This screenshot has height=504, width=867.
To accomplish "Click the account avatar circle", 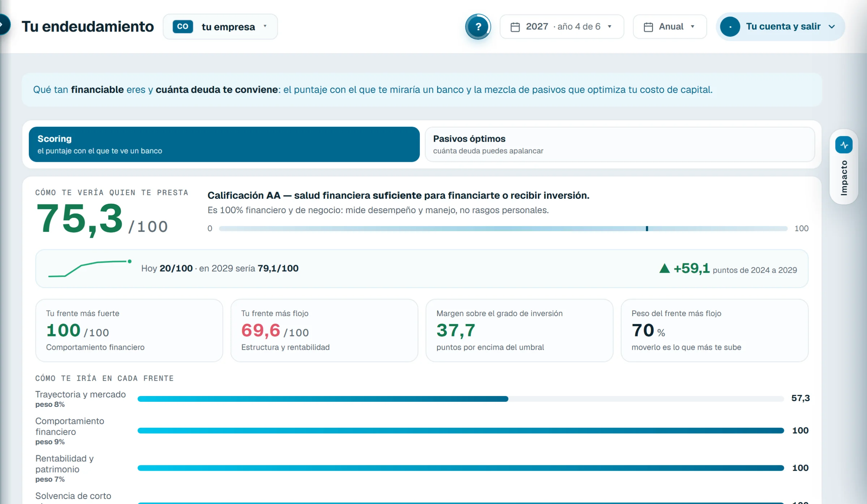I will click(x=730, y=27).
